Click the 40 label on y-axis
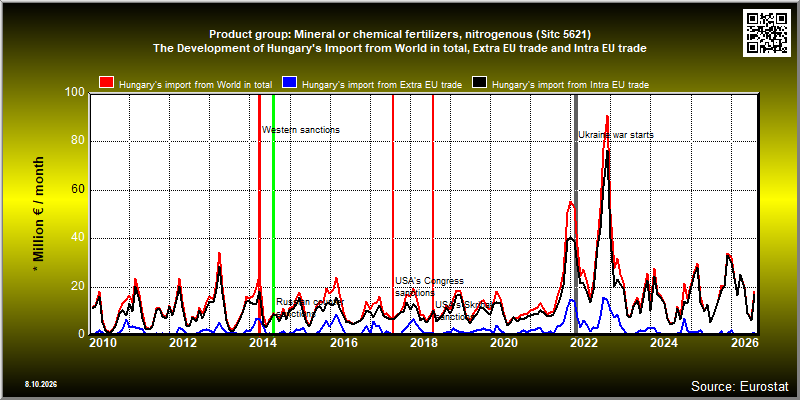This screenshot has width=800, height=400. (x=78, y=238)
